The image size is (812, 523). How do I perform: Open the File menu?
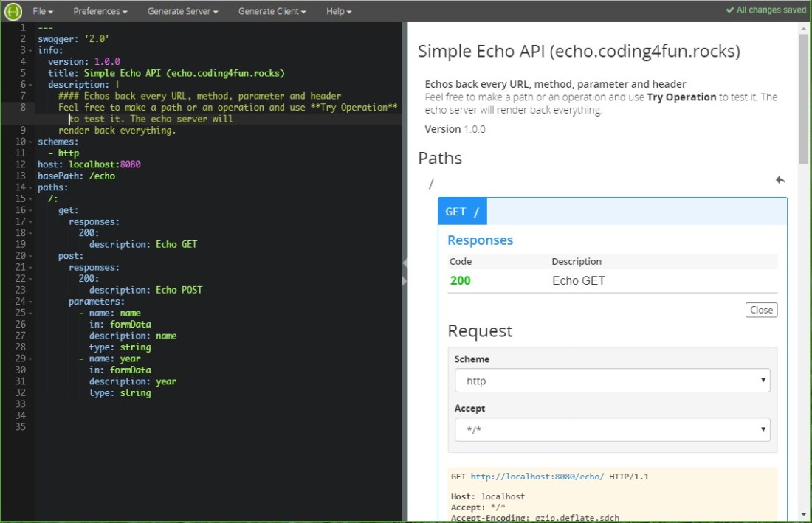43,11
